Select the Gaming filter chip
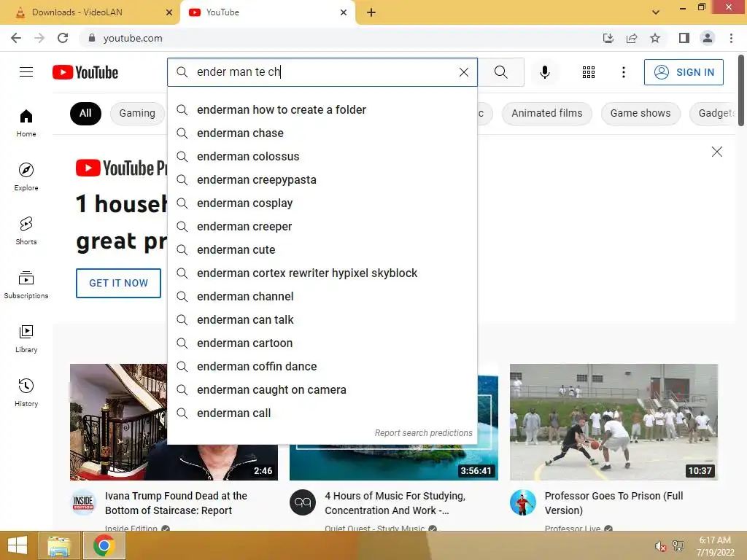Viewport: 747px width, 560px height. 137,113
